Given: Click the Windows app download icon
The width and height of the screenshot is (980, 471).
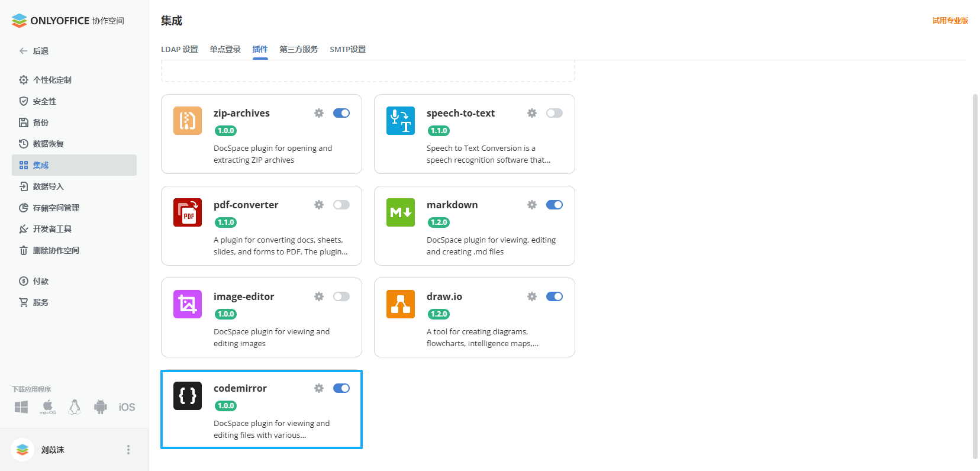Looking at the screenshot, I should (21, 407).
